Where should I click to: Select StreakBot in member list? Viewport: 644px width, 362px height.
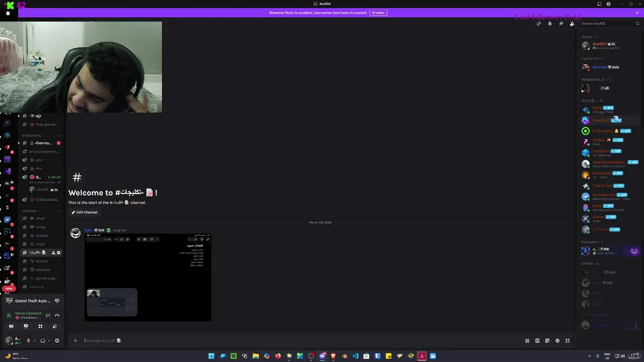point(610,175)
